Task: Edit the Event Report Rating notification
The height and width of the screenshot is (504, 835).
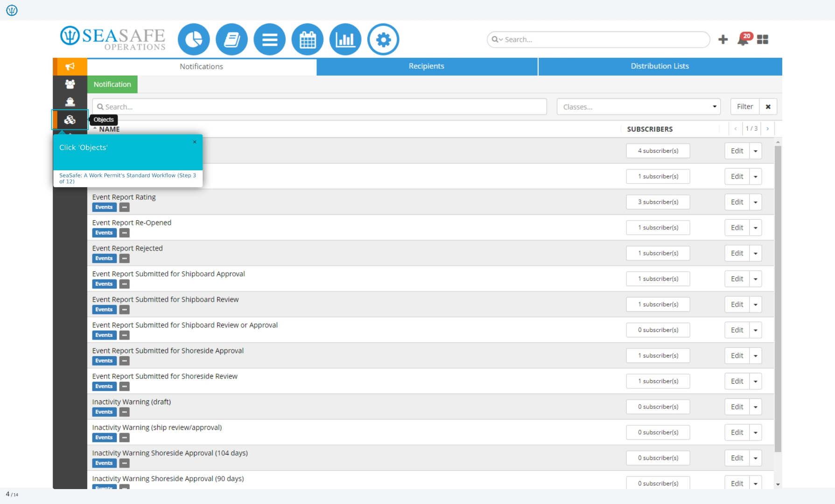Action: 737,203
